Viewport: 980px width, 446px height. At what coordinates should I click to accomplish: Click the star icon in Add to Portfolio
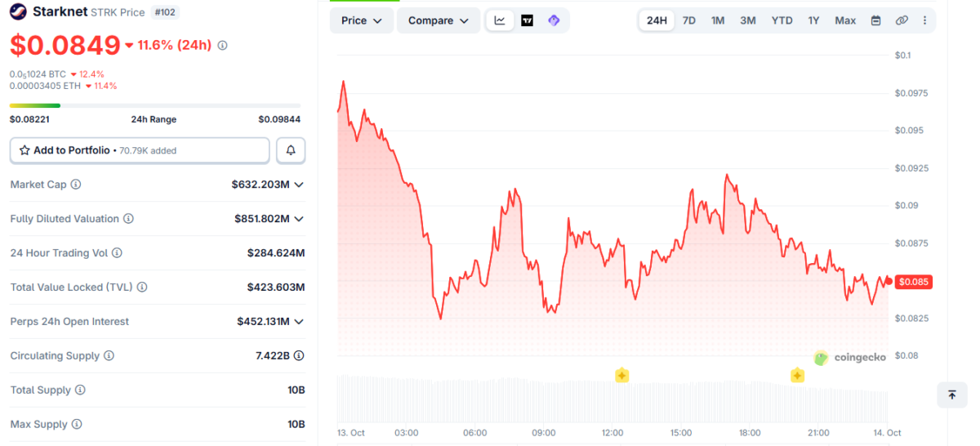pos(24,150)
